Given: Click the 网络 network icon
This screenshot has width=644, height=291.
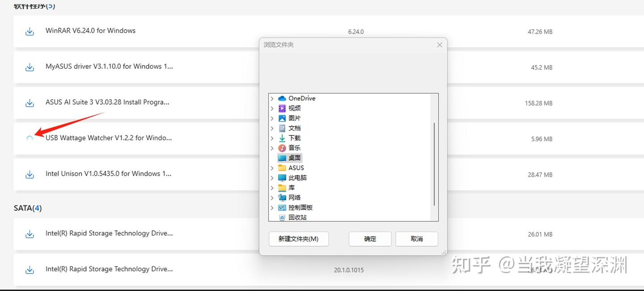Looking at the screenshot, I should coord(282,198).
